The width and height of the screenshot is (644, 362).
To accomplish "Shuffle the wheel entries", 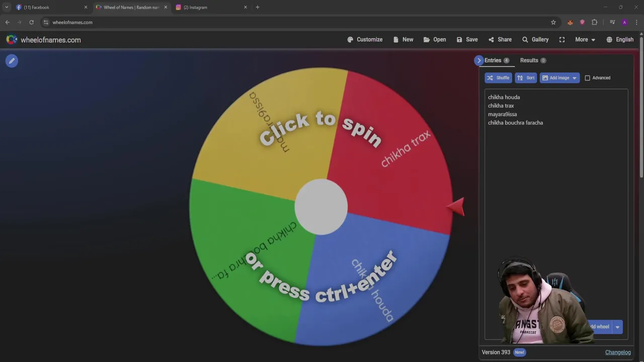I will 498,78.
